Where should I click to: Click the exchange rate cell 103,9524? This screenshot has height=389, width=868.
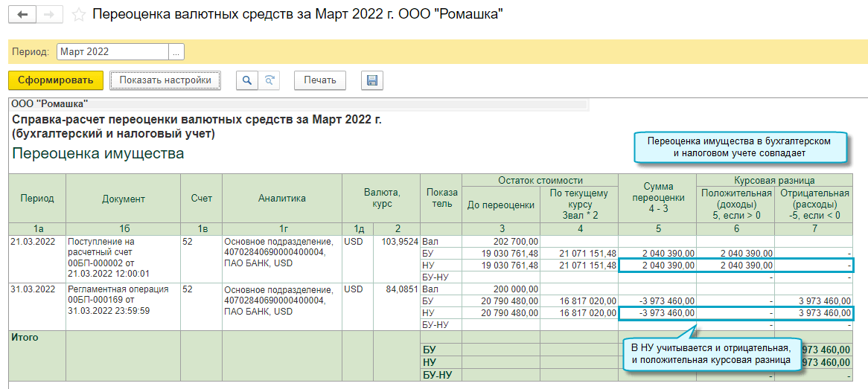coord(397,242)
